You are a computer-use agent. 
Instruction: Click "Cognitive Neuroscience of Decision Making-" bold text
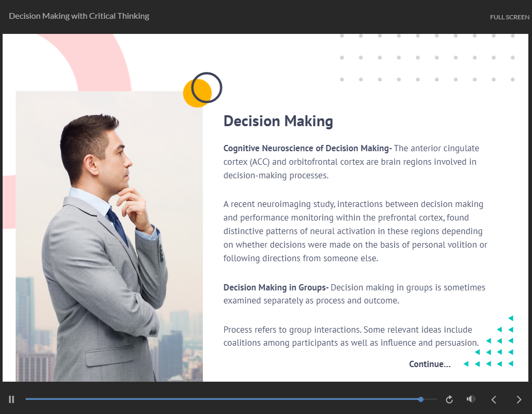point(307,148)
